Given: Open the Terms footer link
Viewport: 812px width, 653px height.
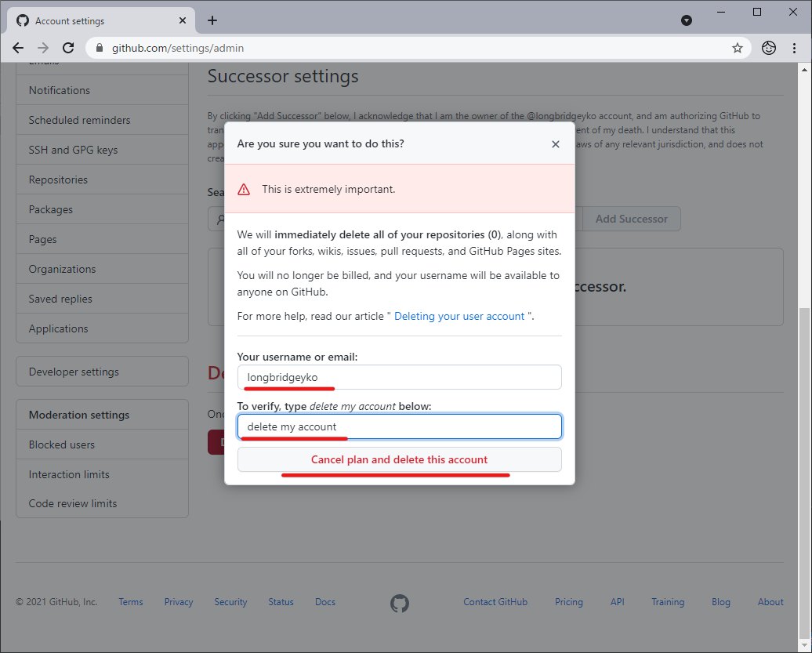Looking at the screenshot, I should point(130,602).
